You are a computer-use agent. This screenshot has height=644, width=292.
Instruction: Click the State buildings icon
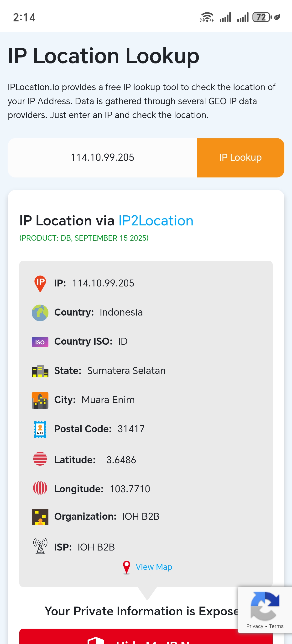click(40, 371)
